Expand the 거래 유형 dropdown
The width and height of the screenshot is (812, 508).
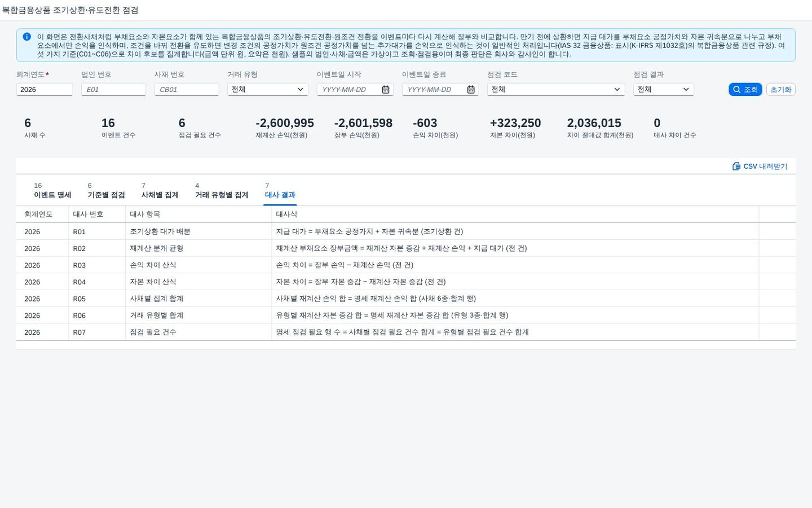(x=300, y=89)
